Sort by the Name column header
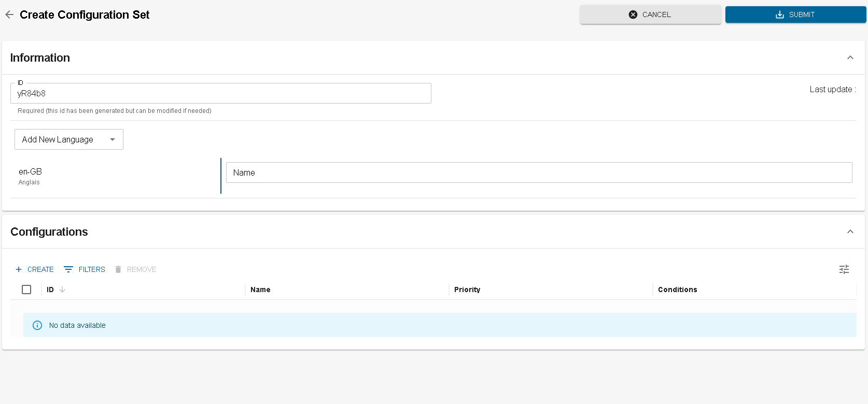Viewport: 868px width, 404px height. point(260,290)
